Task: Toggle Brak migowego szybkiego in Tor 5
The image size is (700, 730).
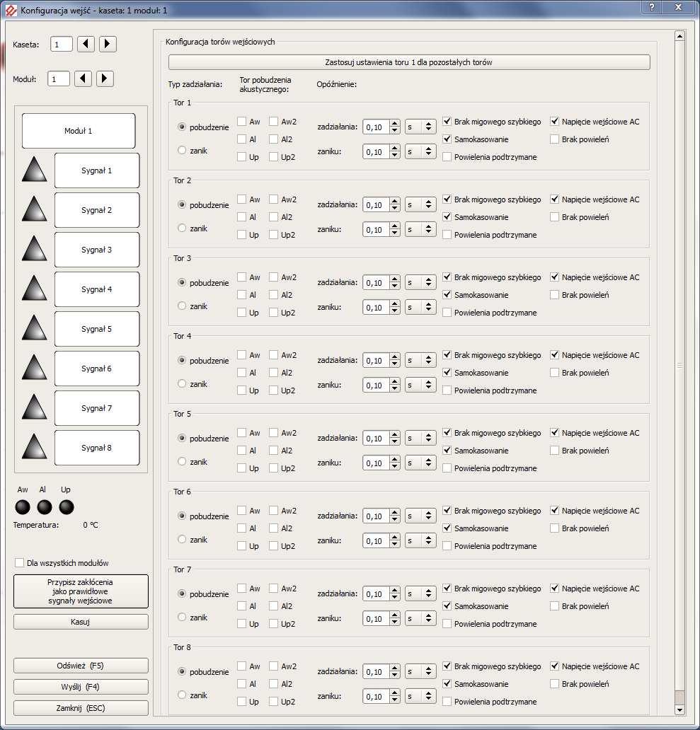Action: tap(447, 432)
